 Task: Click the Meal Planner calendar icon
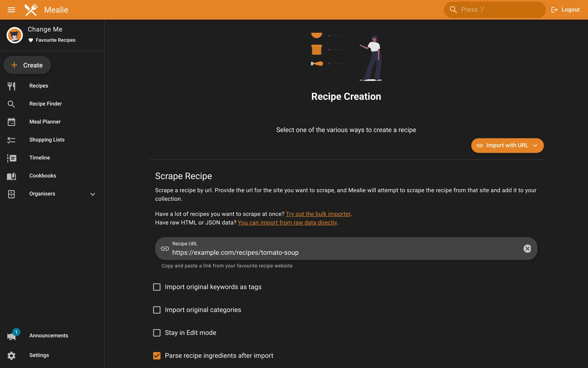click(x=11, y=122)
